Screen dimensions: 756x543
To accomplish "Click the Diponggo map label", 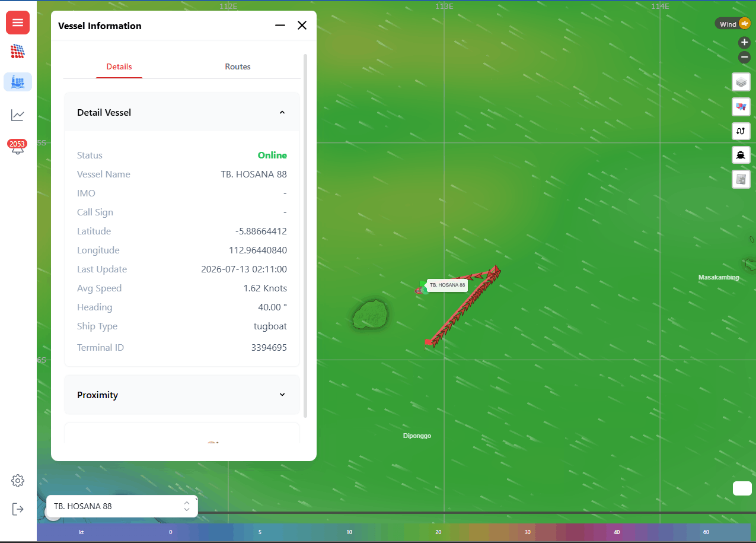I will pos(417,436).
